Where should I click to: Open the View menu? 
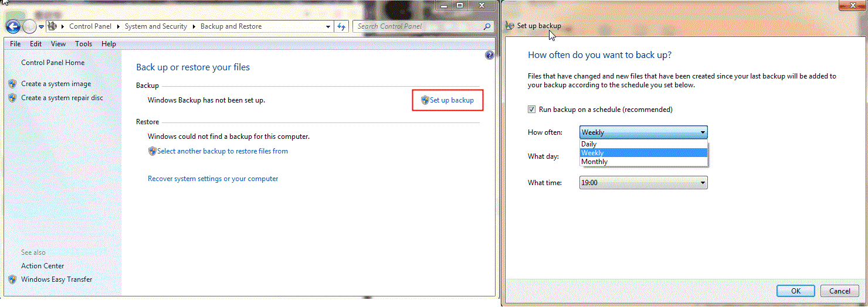pos(58,44)
